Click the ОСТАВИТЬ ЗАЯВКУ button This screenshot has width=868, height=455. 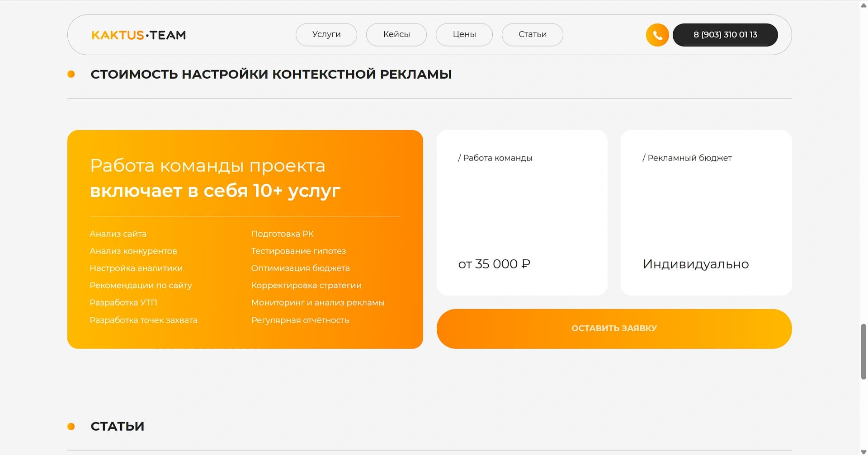pyautogui.click(x=614, y=328)
